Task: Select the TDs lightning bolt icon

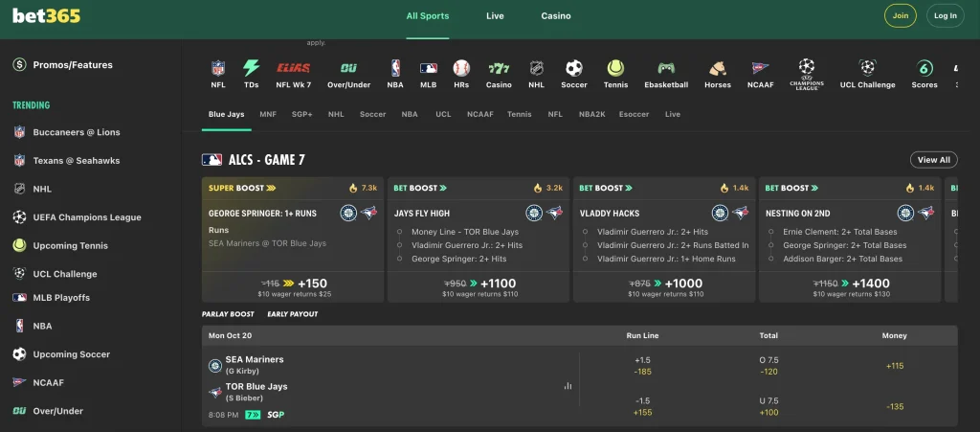Action: coord(251,69)
